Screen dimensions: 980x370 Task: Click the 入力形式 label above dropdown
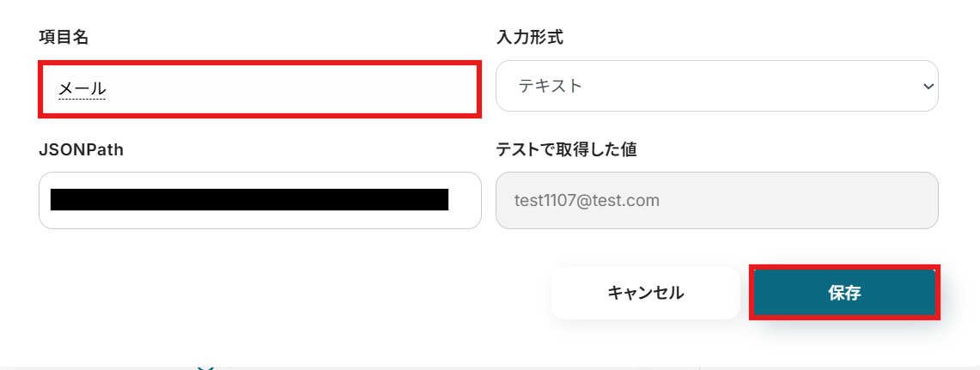point(530,37)
